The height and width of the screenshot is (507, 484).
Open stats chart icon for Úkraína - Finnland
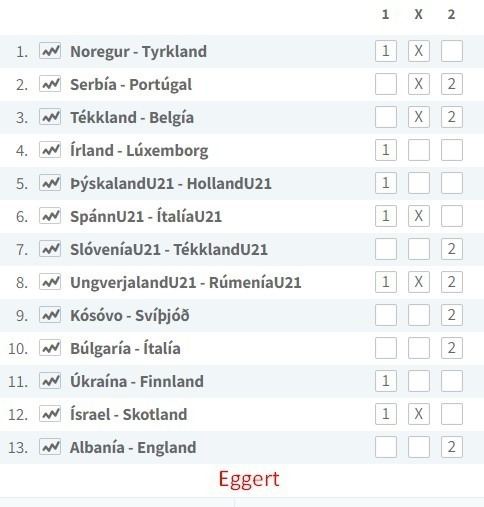point(50,381)
